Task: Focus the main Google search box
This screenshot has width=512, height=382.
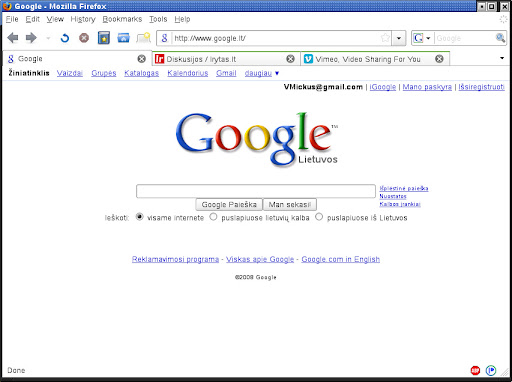Action: [x=256, y=191]
